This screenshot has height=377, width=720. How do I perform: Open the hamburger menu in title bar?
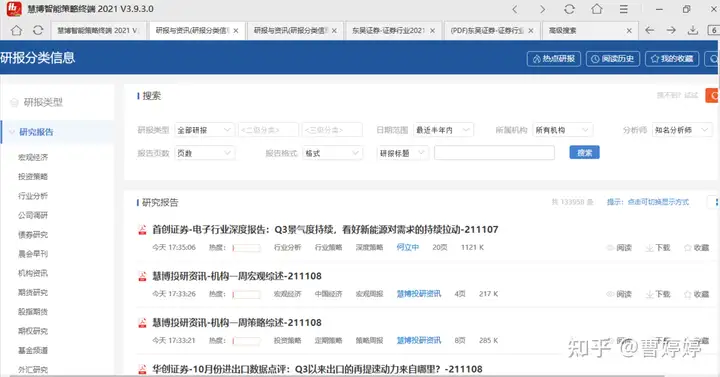[624, 9]
